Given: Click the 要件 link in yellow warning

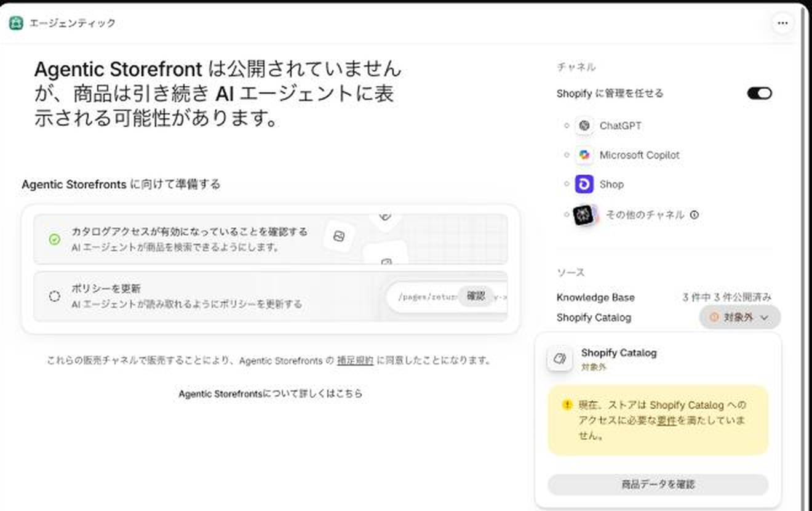Looking at the screenshot, I should (666, 420).
